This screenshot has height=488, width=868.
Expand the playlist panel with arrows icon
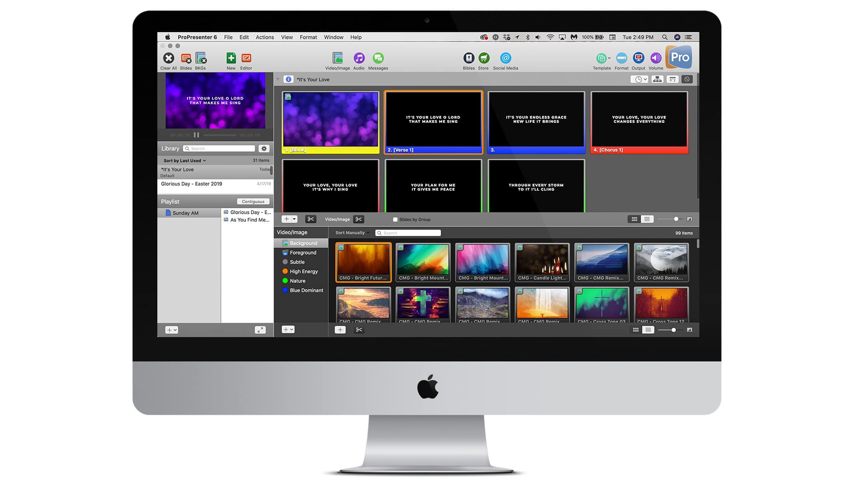pyautogui.click(x=260, y=330)
